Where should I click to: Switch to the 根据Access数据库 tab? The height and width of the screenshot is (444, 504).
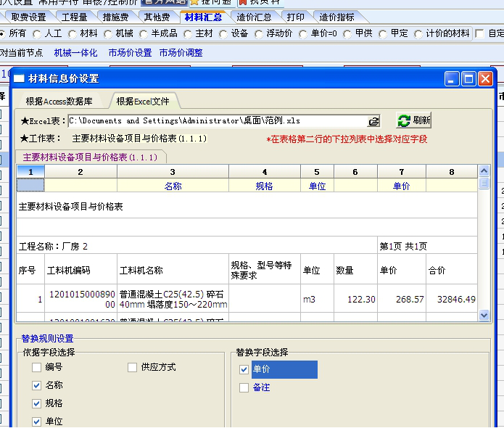pos(59,102)
